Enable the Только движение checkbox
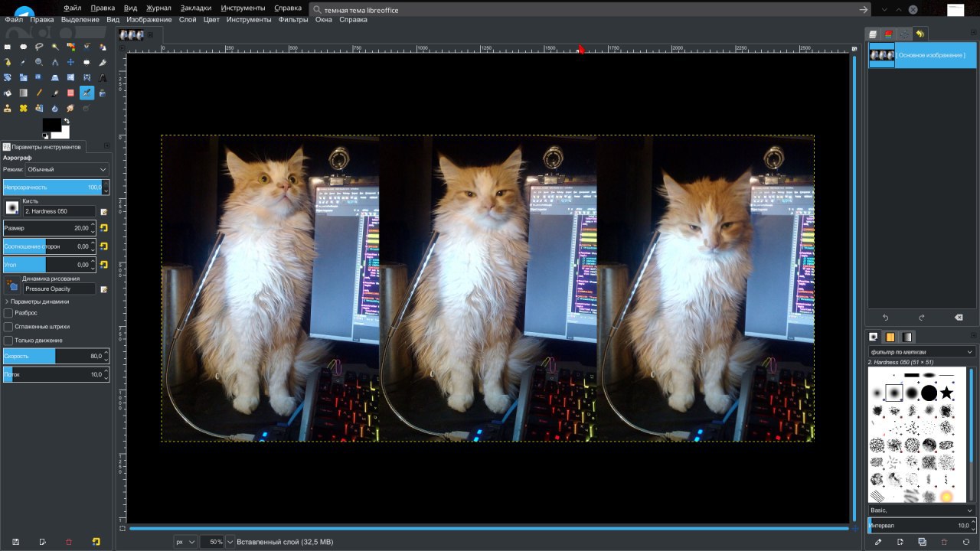980x551 pixels. point(8,341)
